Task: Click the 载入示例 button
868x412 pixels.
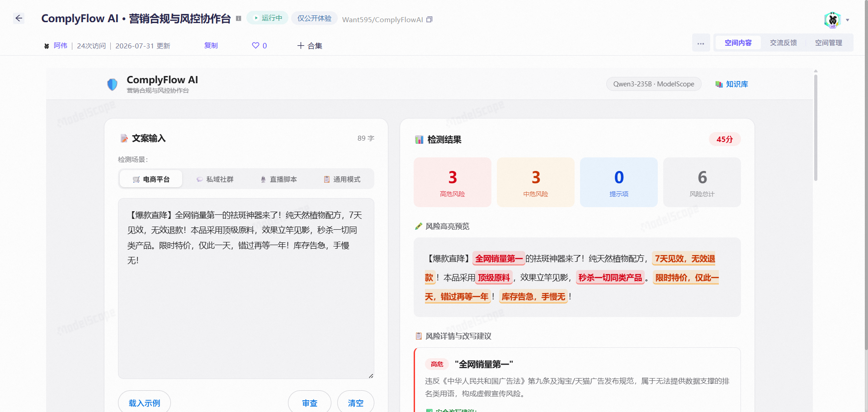Action: (144, 403)
